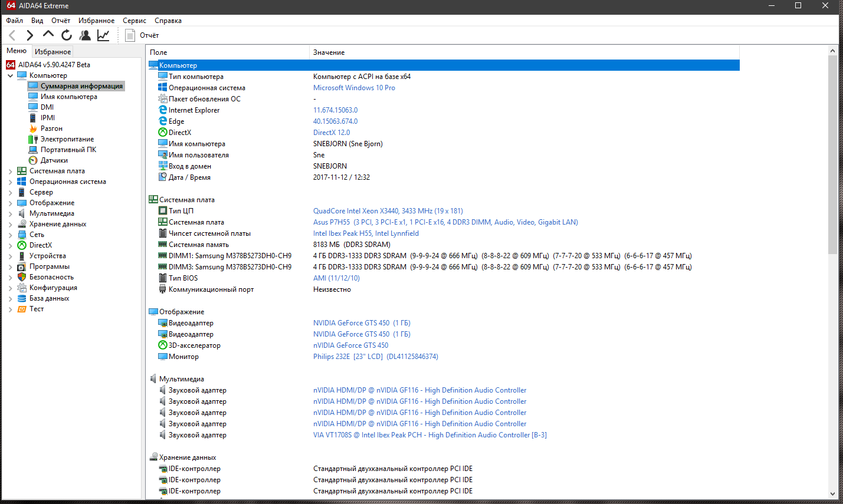
Task: Click the DirectX Xbox icon in the tree
Action: click(x=22, y=245)
